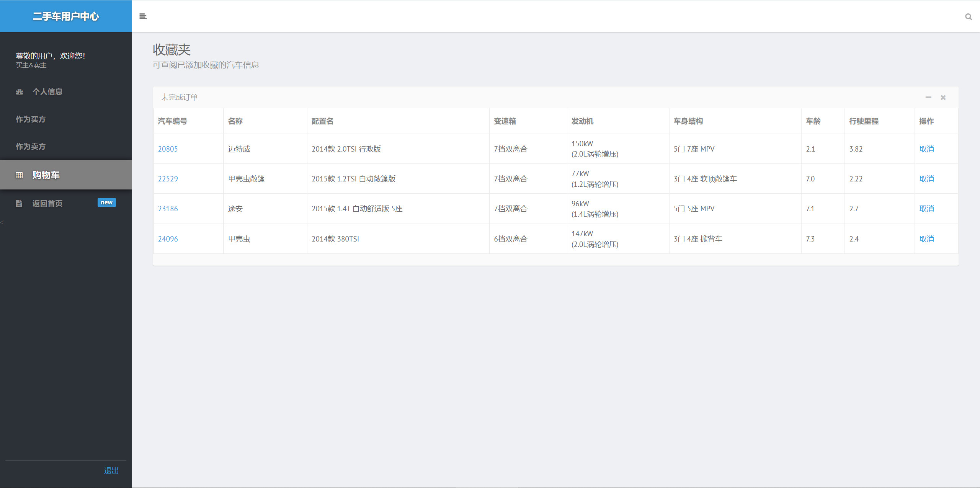Click the table grid icon beside 购物车
The height and width of the screenshot is (488, 980).
[19, 175]
